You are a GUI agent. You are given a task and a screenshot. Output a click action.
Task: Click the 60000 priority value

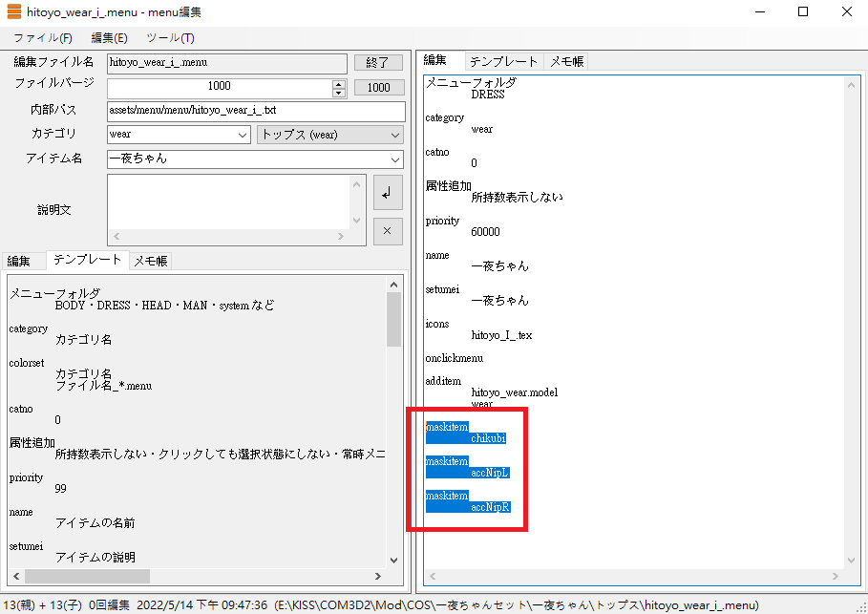pyautogui.click(x=485, y=232)
